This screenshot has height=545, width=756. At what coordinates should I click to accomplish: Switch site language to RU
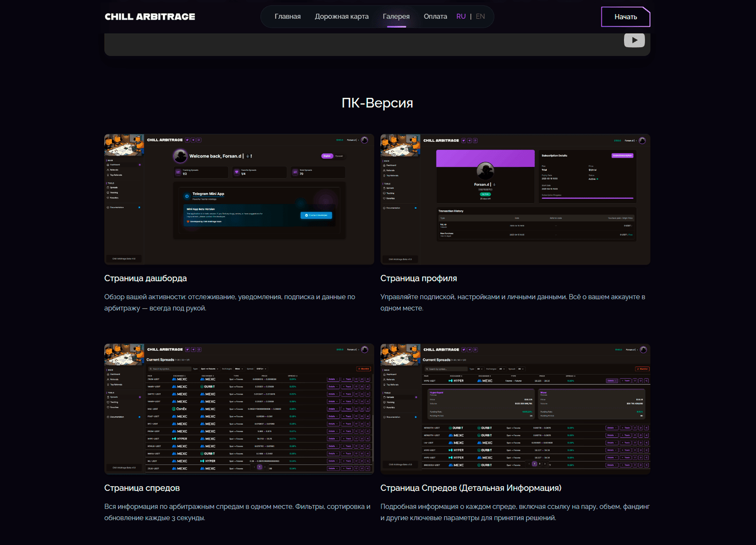(x=461, y=17)
